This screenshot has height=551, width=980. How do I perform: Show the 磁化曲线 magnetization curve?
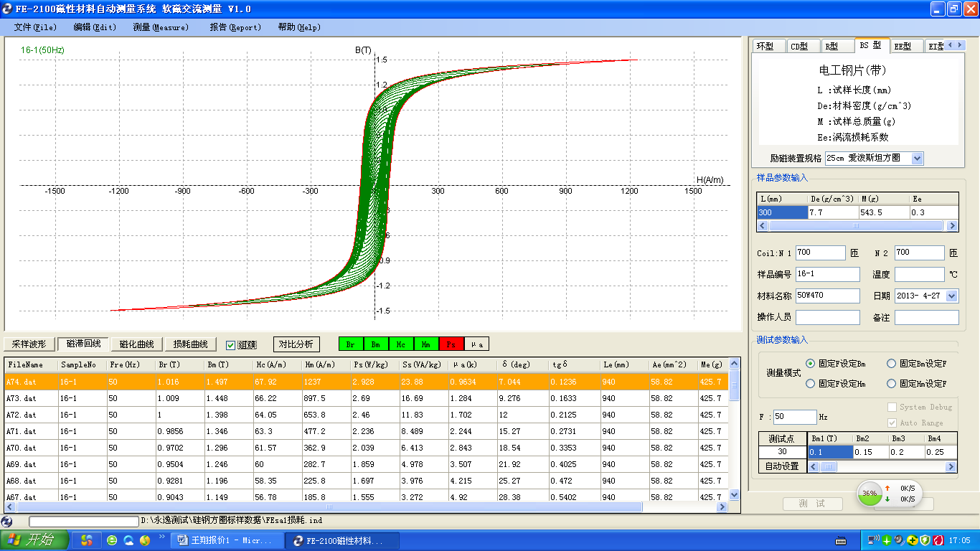[137, 344]
